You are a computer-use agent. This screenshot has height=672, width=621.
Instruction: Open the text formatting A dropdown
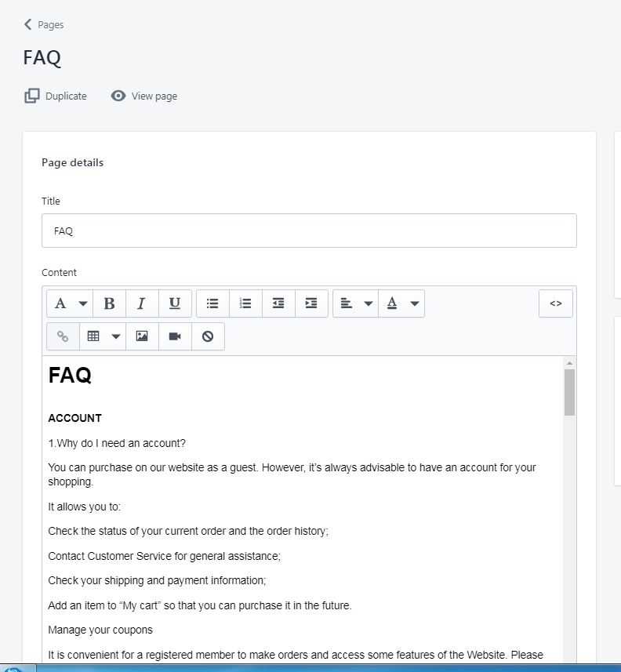70,303
